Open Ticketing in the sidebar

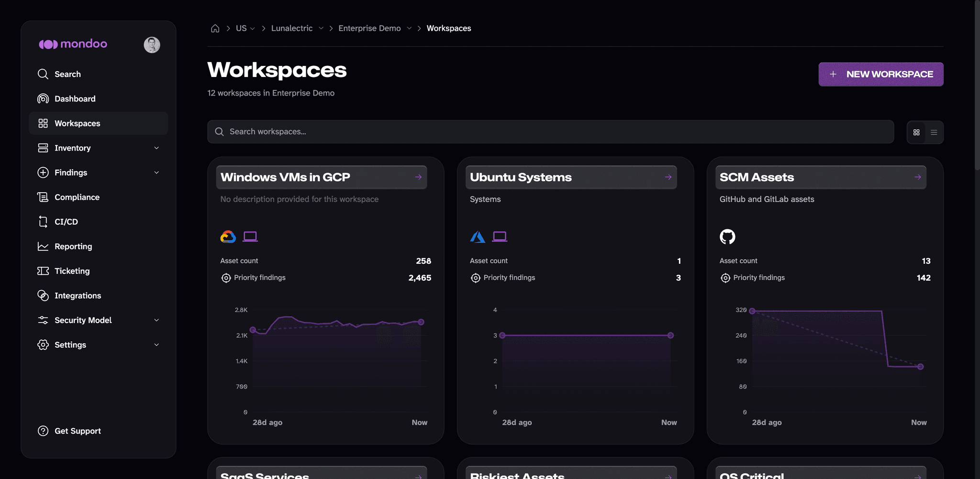point(98,271)
